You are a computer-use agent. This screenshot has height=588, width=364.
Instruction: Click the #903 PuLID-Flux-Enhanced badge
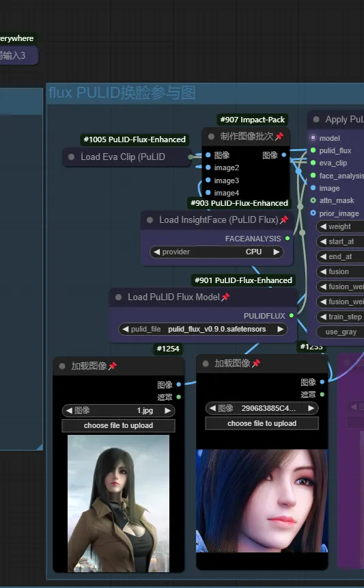coord(239,203)
